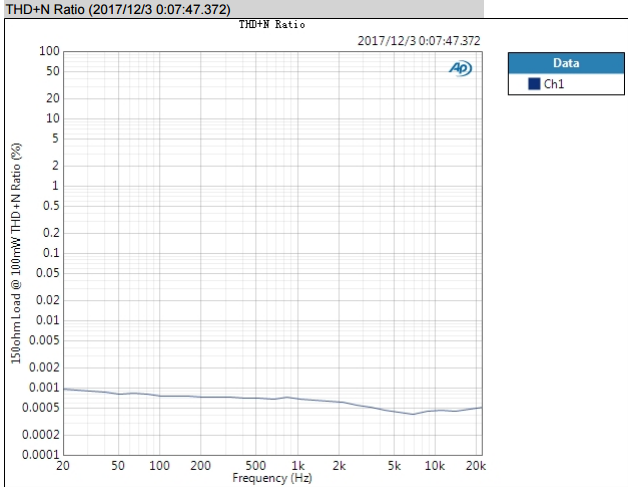Select the Ch1 legend entry label
This screenshot has height=494, width=631.
point(554,84)
